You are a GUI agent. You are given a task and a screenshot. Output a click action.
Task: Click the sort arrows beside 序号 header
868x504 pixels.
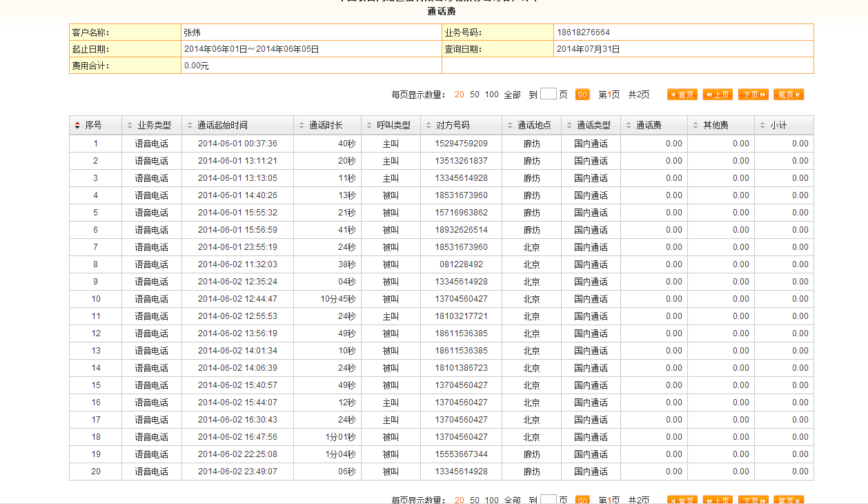[77, 126]
